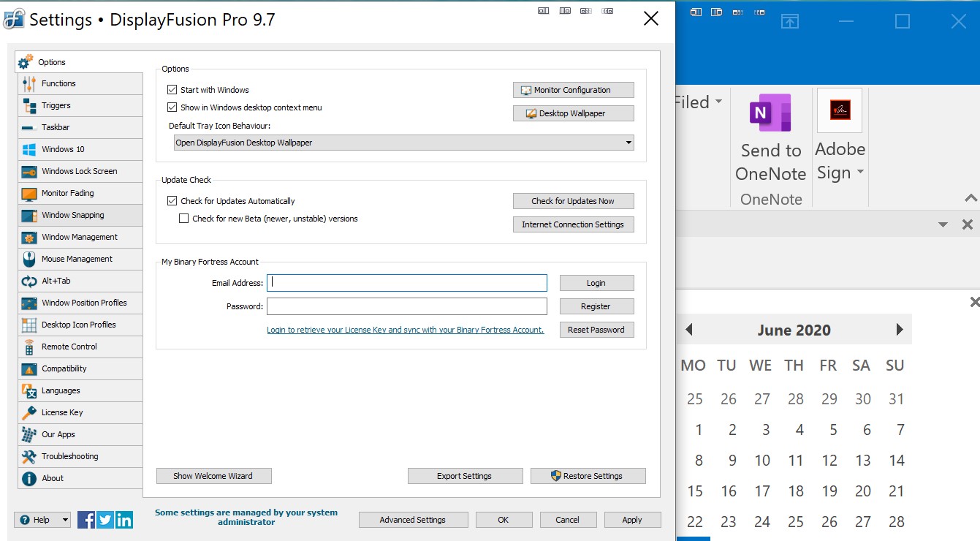Click the Facebook icon in bottom bar
The image size is (980, 541).
click(86, 520)
